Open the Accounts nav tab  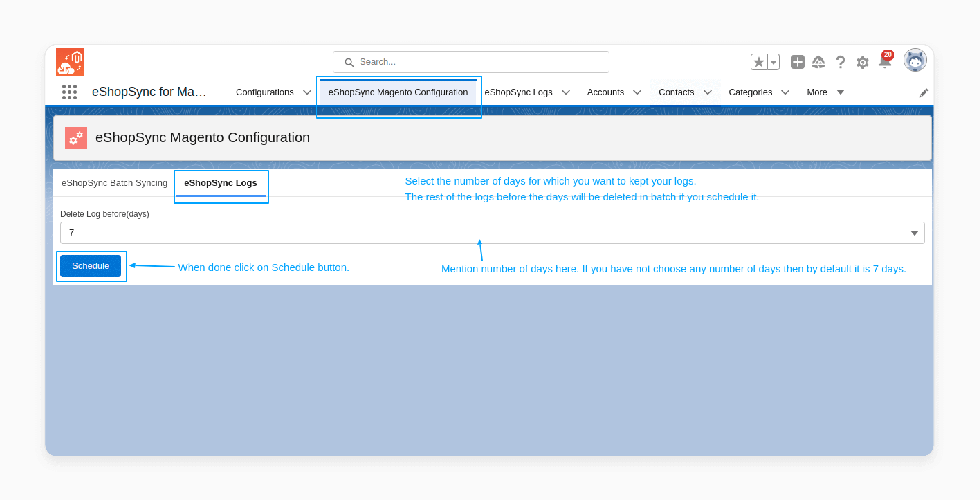point(605,92)
